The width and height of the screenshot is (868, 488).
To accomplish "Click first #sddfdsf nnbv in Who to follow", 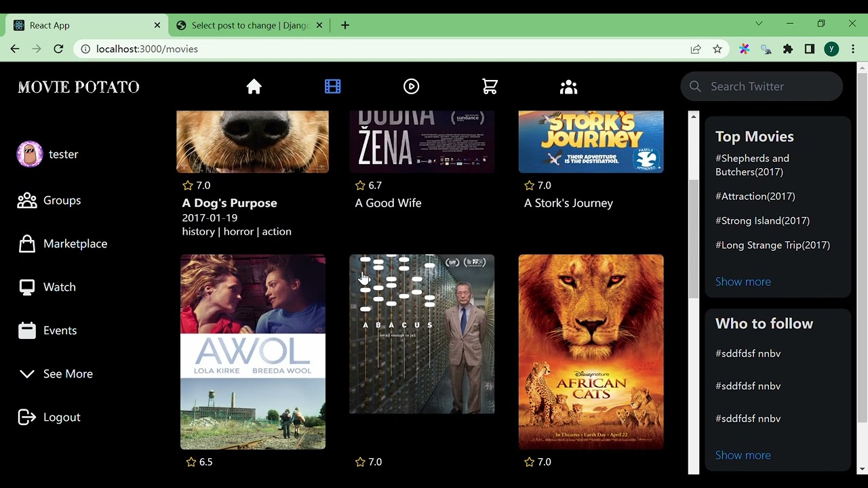I will click(x=748, y=353).
